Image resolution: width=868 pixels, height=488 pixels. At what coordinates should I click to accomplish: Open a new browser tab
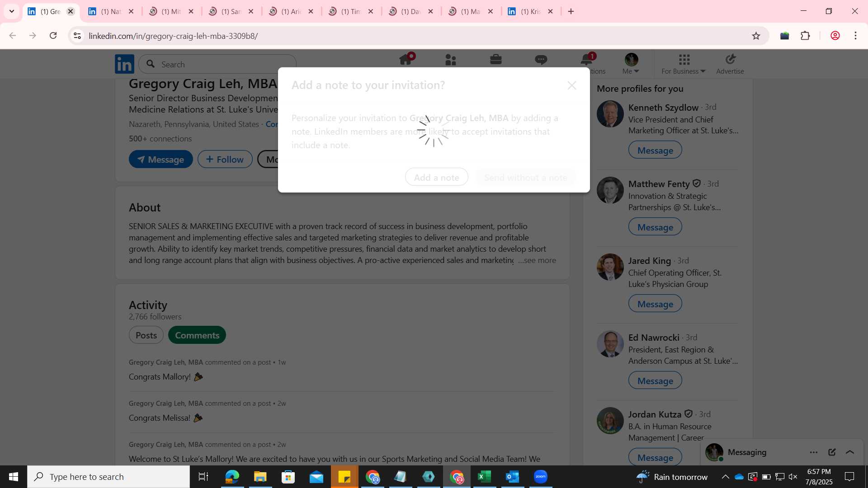[x=571, y=11]
